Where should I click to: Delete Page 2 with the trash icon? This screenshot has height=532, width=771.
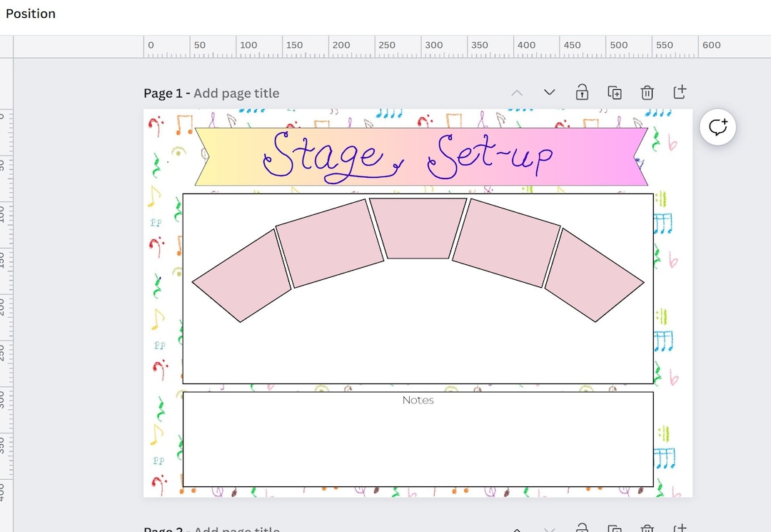[647, 529]
